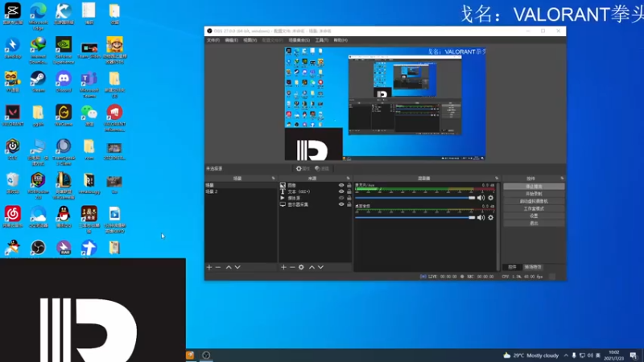This screenshot has height=362, width=644.
Task: Open the WeChat desktop shortcut
Action: (89, 115)
